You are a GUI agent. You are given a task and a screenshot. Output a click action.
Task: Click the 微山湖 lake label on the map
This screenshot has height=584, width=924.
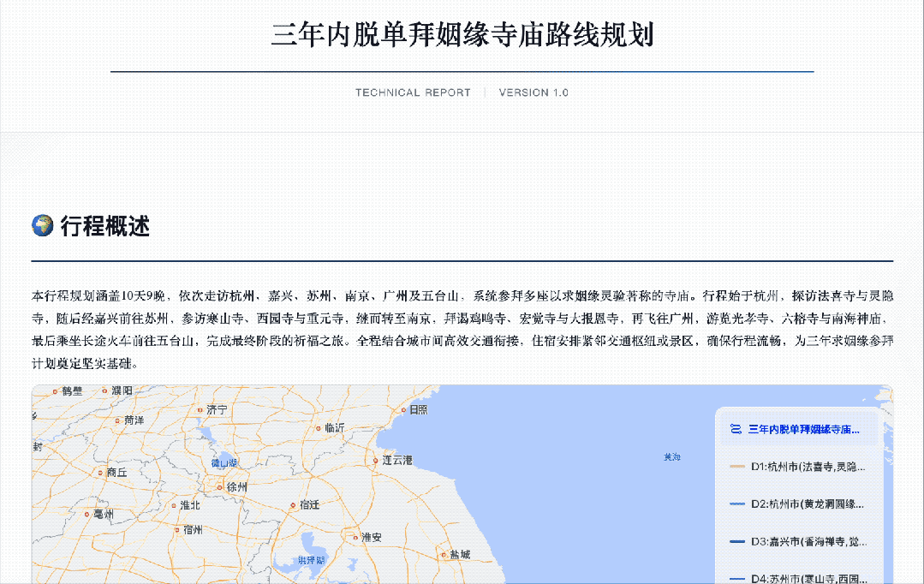coord(224,463)
